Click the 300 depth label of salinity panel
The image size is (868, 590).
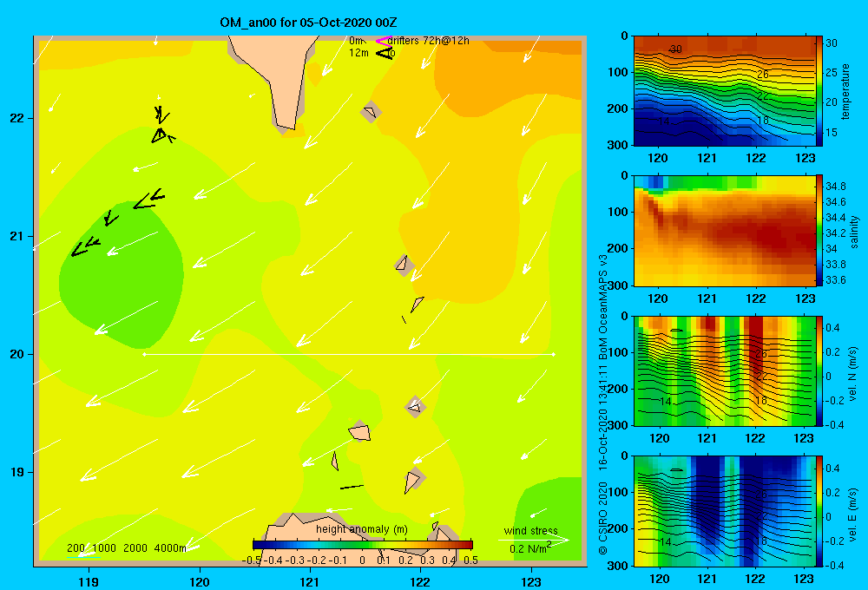click(618, 285)
